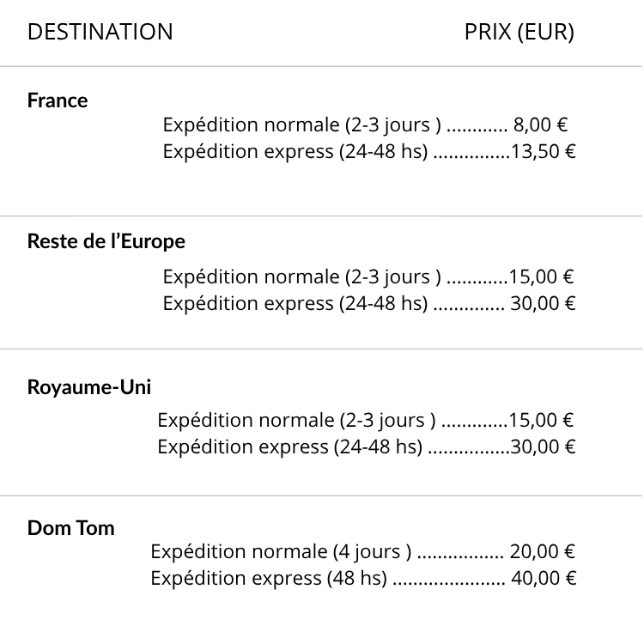Screen dimensions: 644x644
Task: Click the 8,00 € price for France
Action: [540, 125]
